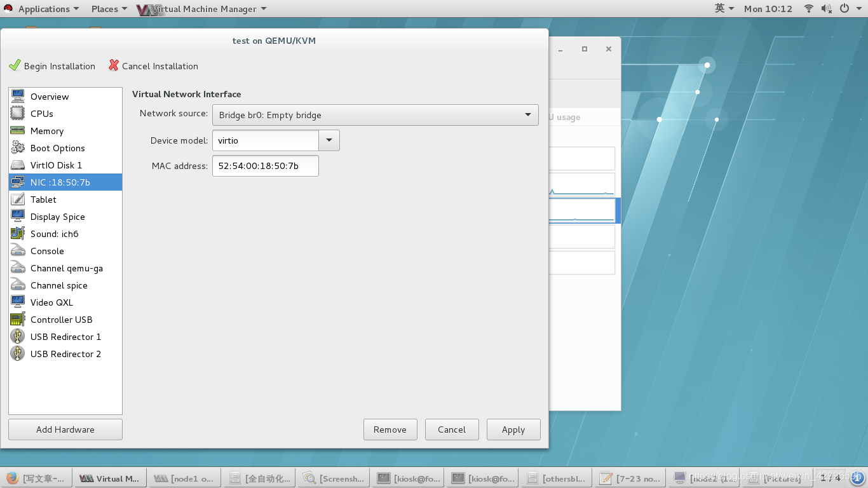This screenshot has width=868, height=488.
Task: Open the wifi network status icon
Action: tap(809, 8)
